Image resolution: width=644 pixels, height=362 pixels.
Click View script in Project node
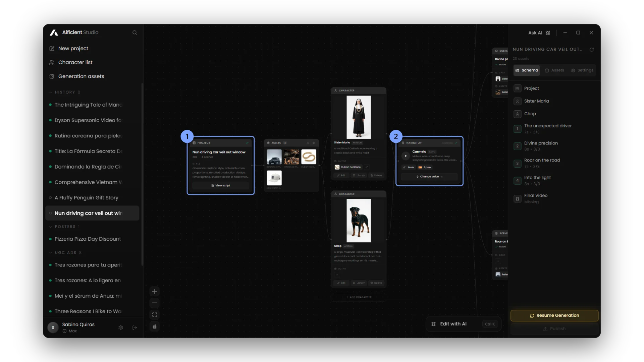click(221, 185)
